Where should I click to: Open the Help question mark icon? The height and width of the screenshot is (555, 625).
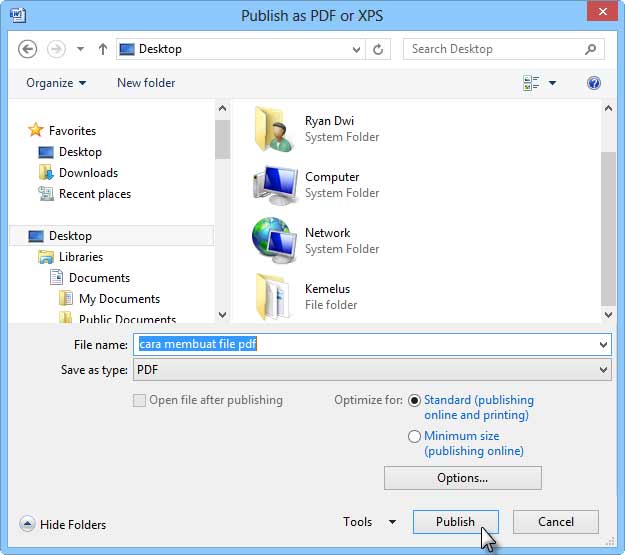click(x=594, y=84)
